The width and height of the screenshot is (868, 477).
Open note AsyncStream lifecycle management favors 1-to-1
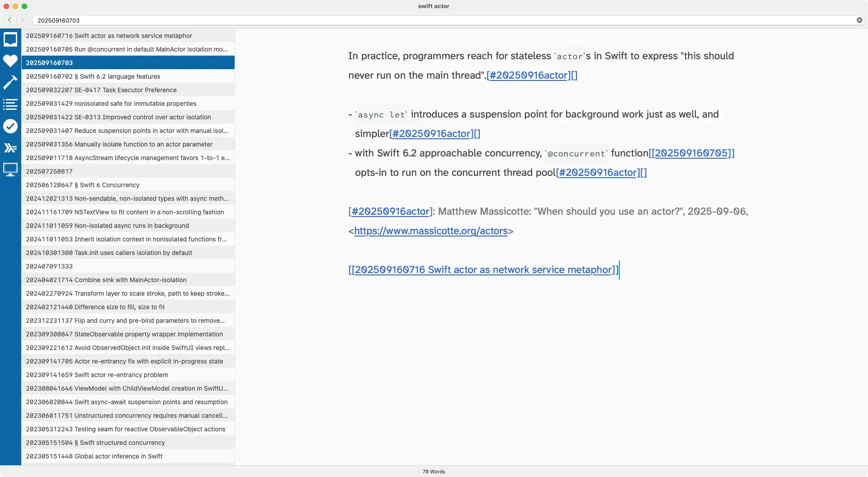click(128, 158)
